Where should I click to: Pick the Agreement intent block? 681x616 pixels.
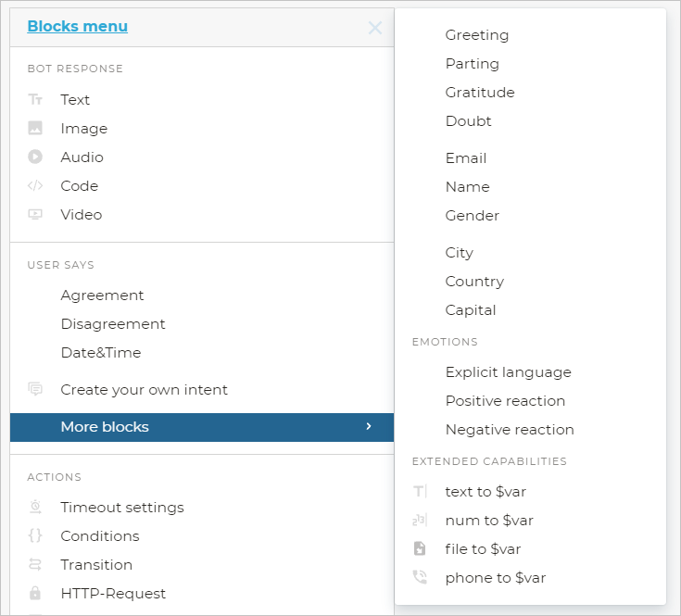pyautogui.click(x=102, y=295)
